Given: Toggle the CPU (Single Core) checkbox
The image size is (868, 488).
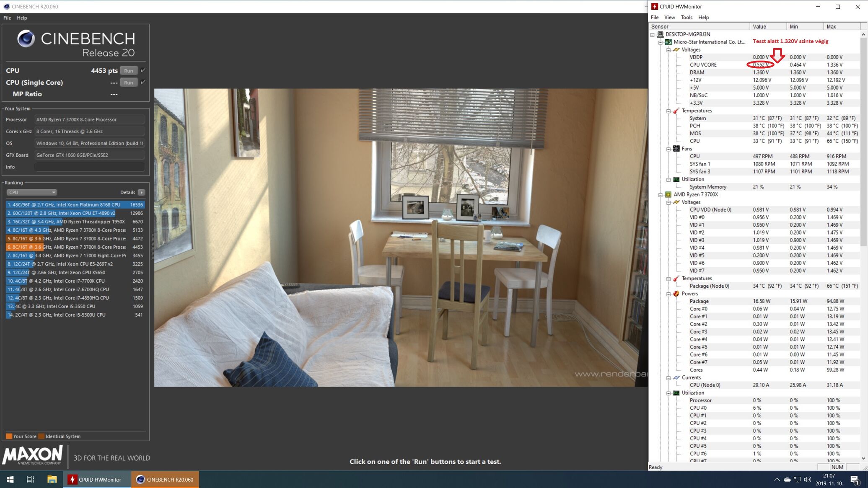Looking at the screenshot, I should click(143, 82).
